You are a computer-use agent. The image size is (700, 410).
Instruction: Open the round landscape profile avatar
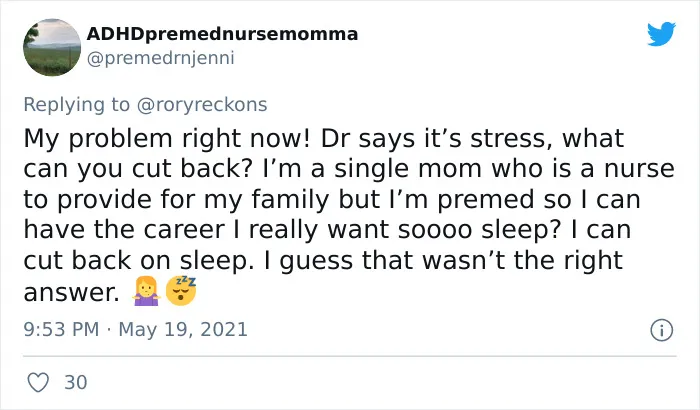coord(52,47)
